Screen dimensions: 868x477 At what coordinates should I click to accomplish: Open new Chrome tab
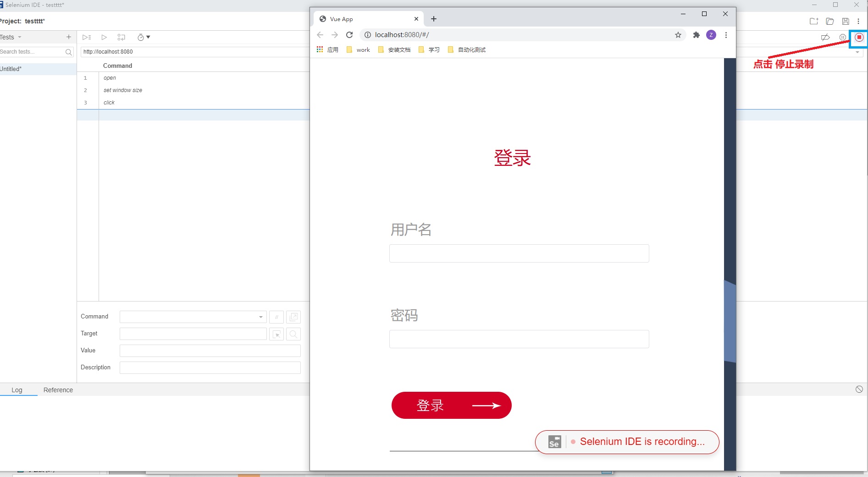[x=434, y=19]
